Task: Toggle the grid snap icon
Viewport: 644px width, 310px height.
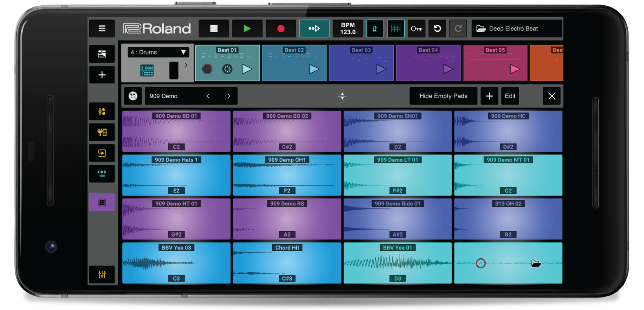Action: 395,29
